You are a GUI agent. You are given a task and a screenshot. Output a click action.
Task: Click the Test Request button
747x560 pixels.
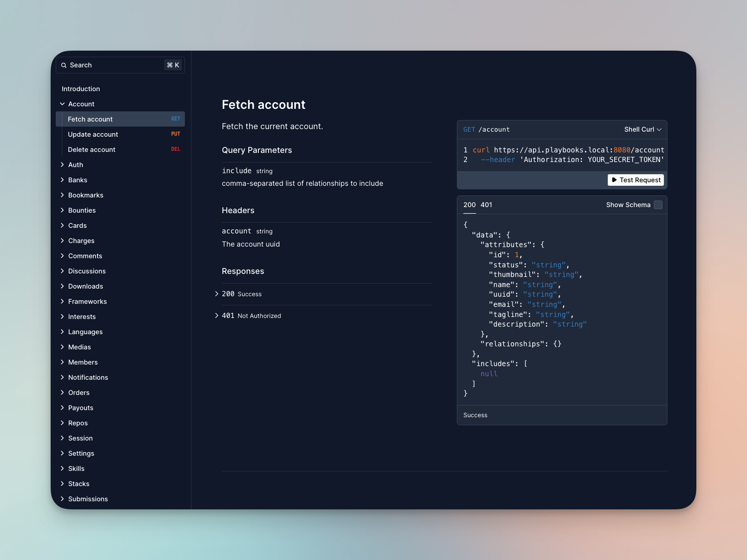[x=636, y=180]
